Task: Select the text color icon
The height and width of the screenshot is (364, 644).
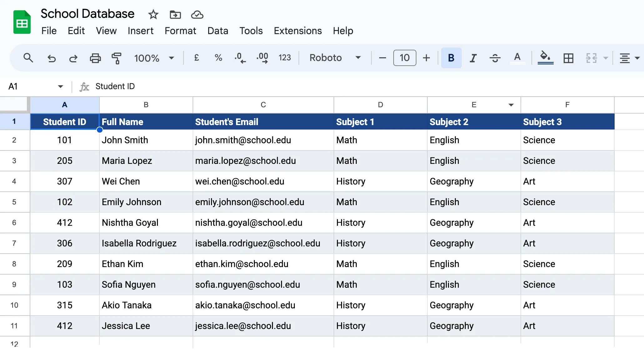Action: (517, 58)
